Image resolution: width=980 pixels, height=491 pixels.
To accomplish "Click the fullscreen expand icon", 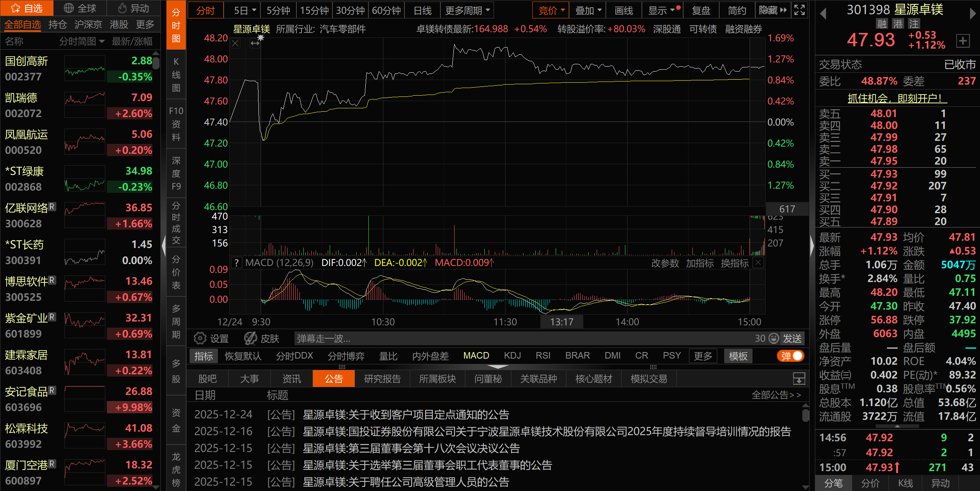I will tap(799, 10).
